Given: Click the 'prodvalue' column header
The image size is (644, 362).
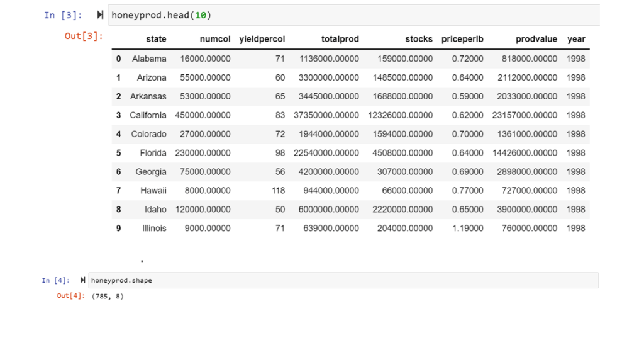Looking at the screenshot, I should pos(536,39).
